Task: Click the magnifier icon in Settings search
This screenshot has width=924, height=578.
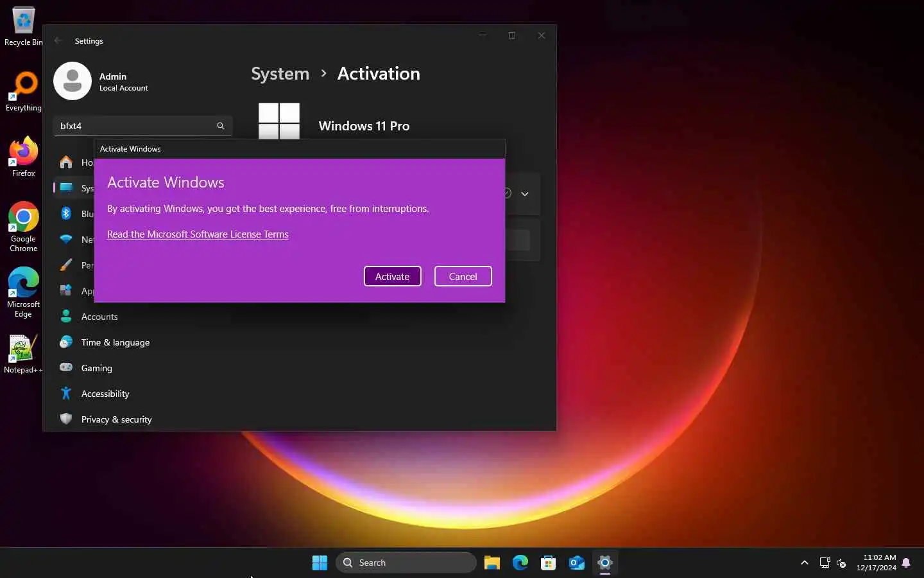Action: click(x=221, y=126)
